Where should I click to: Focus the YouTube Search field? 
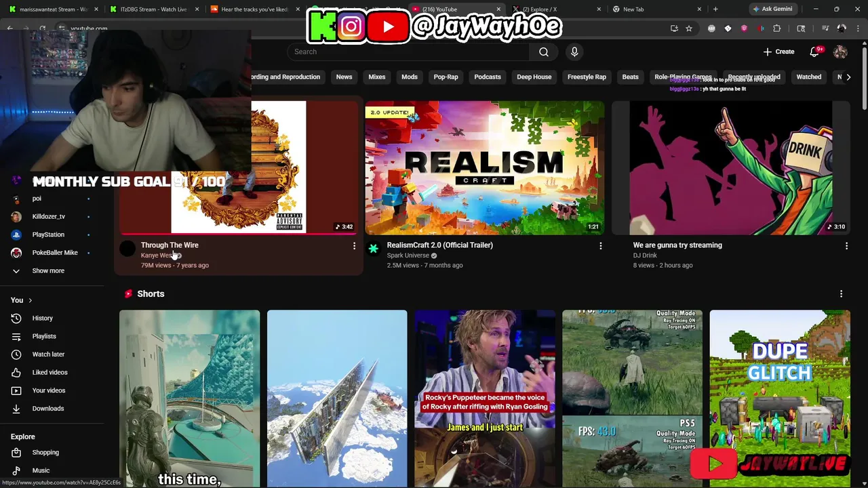408,52
